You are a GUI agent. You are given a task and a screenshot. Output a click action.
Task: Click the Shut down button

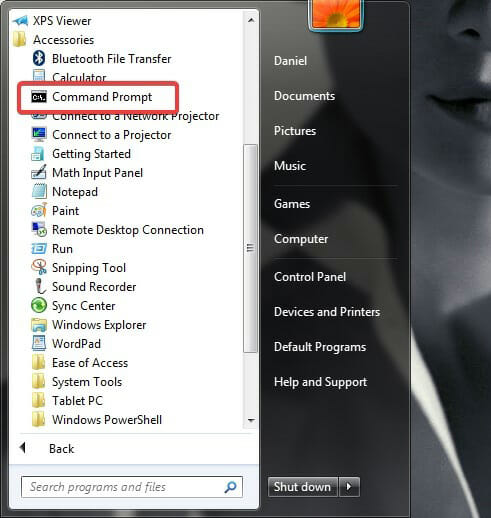[303, 487]
